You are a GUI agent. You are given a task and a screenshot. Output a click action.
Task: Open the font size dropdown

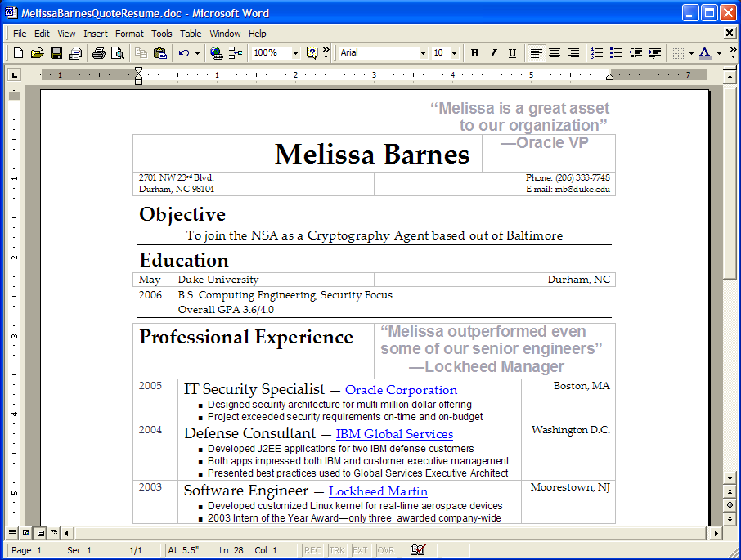(453, 53)
